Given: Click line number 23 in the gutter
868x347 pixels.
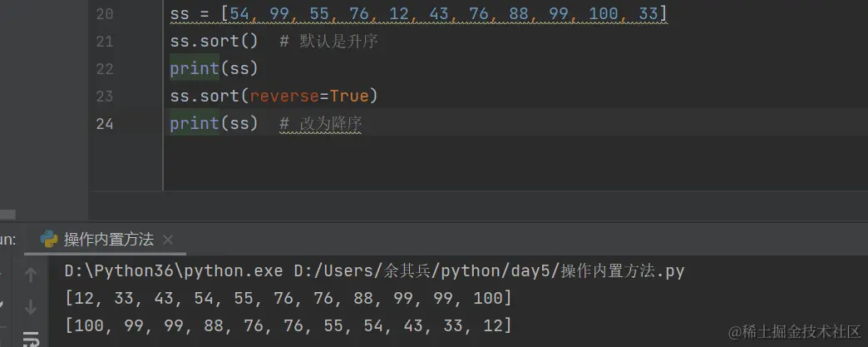Looking at the screenshot, I should 105,97.
